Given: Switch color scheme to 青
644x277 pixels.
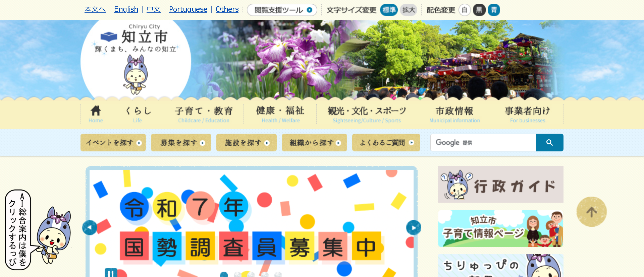Looking at the screenshot, I should tap(494, 10).
